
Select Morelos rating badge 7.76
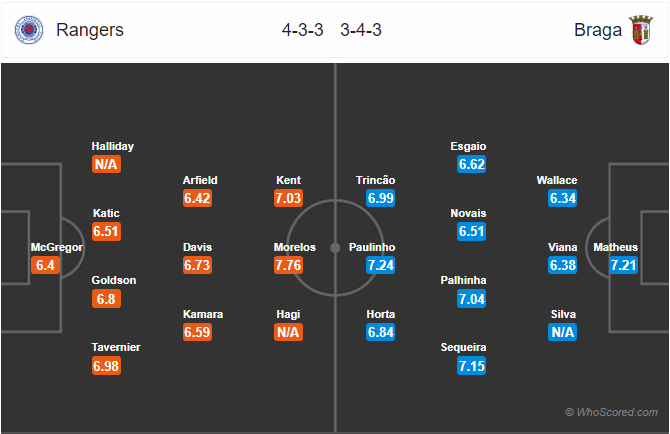click(288, 265)
